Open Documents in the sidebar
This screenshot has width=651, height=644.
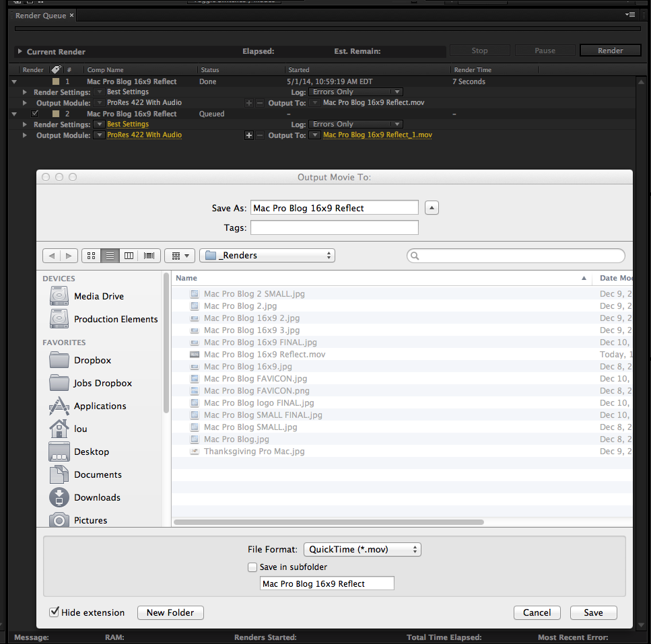[x=86, y=474]
